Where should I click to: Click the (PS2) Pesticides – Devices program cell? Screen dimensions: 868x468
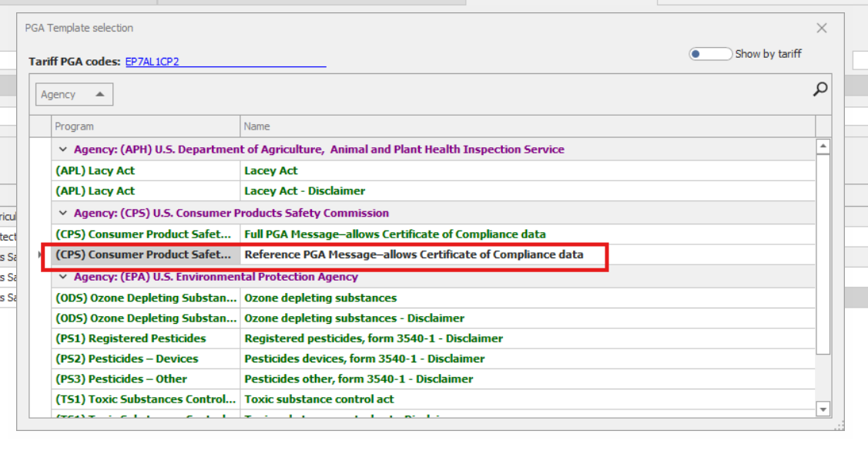coord(146,359)
